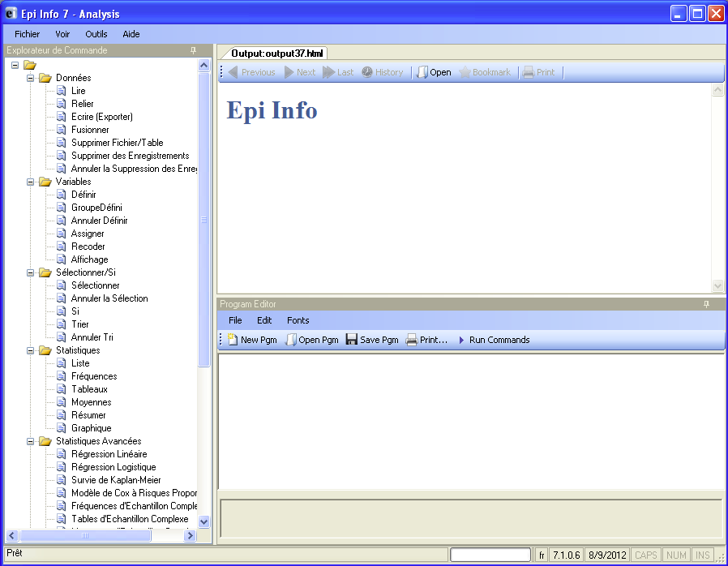
Task: Click version 7.1.0.6 in status bar
Action: click(x=566, y=555)
